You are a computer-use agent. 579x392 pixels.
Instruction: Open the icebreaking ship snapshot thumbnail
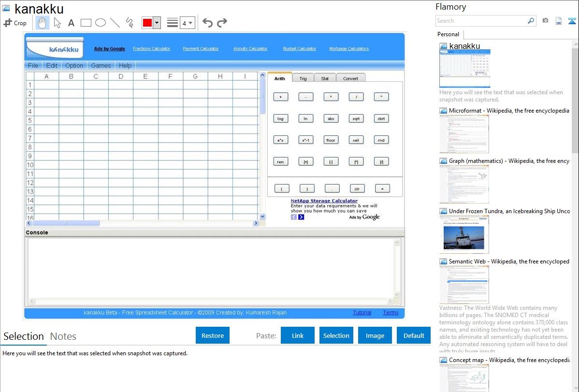click(464, 234)
